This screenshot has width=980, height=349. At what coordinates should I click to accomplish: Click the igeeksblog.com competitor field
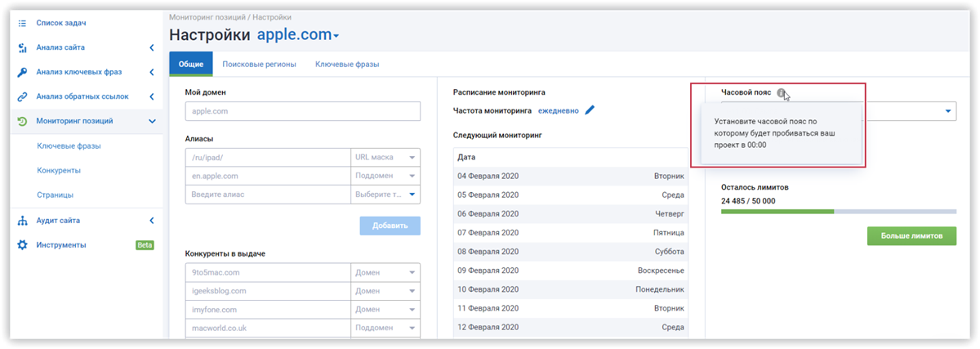pyautogui.click(x=268, y=291)
